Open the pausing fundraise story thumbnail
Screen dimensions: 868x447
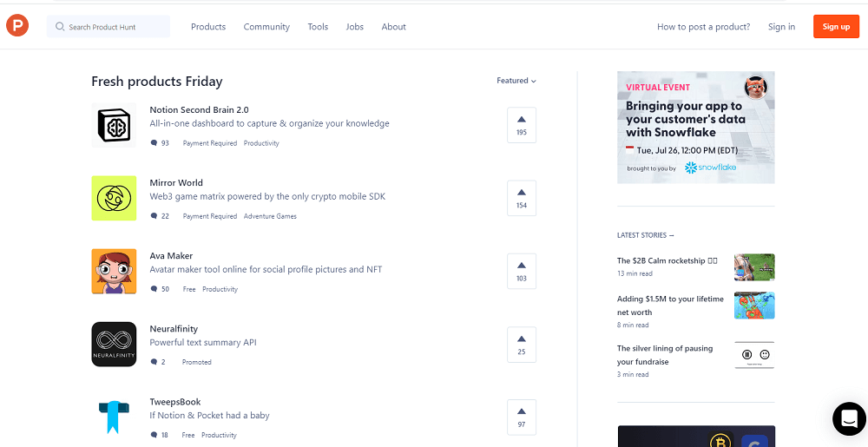754,355
